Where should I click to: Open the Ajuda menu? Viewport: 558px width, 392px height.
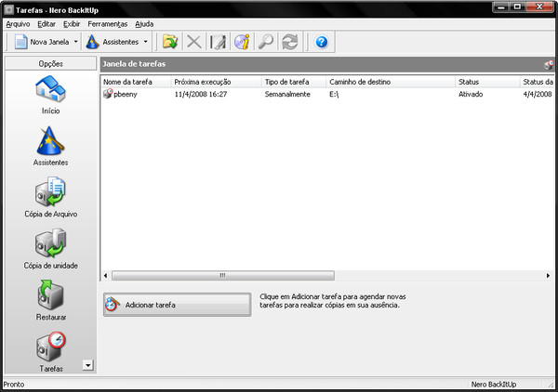point(144,24)
